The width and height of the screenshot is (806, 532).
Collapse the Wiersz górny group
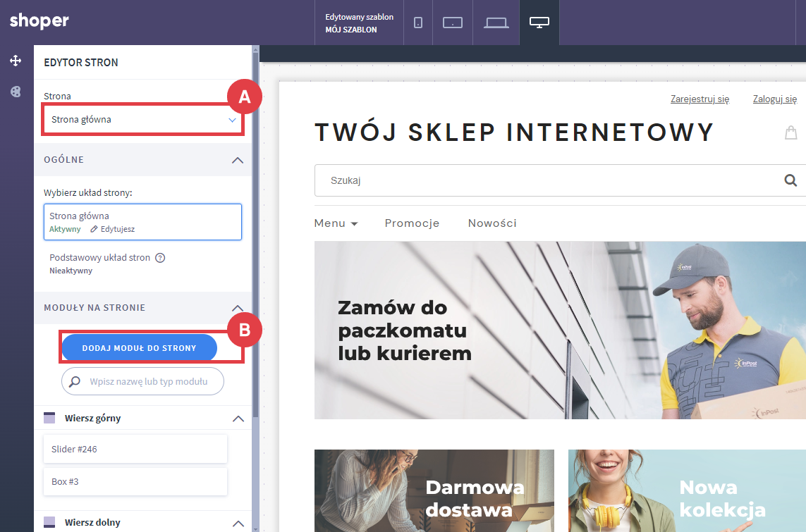[238, 419]
